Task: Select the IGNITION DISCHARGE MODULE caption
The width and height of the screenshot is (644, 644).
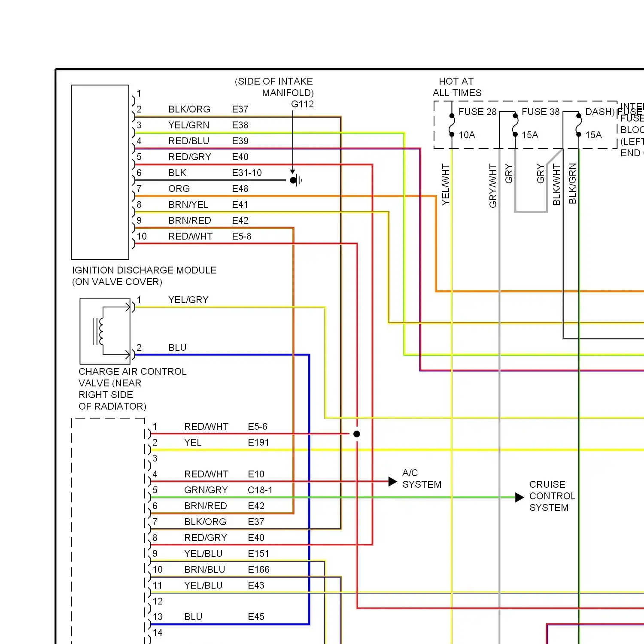Action: coord(144,276)
